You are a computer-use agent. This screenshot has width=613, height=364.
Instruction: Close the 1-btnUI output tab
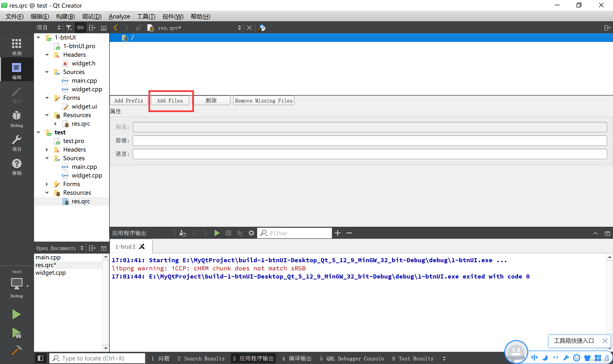[x=142, y=246]
